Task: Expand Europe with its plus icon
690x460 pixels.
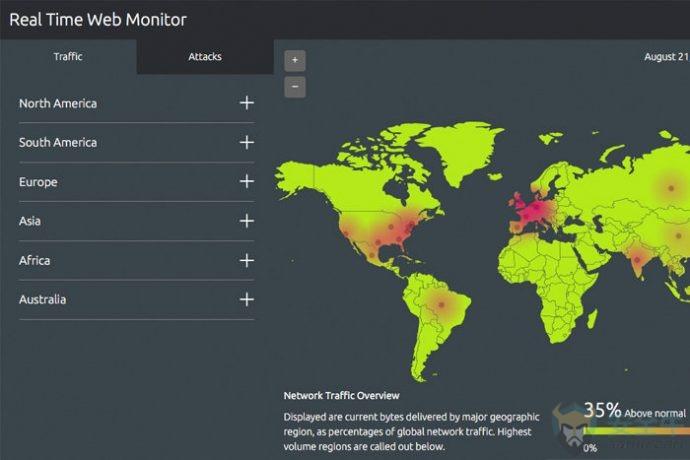Action: click(246, 182)
